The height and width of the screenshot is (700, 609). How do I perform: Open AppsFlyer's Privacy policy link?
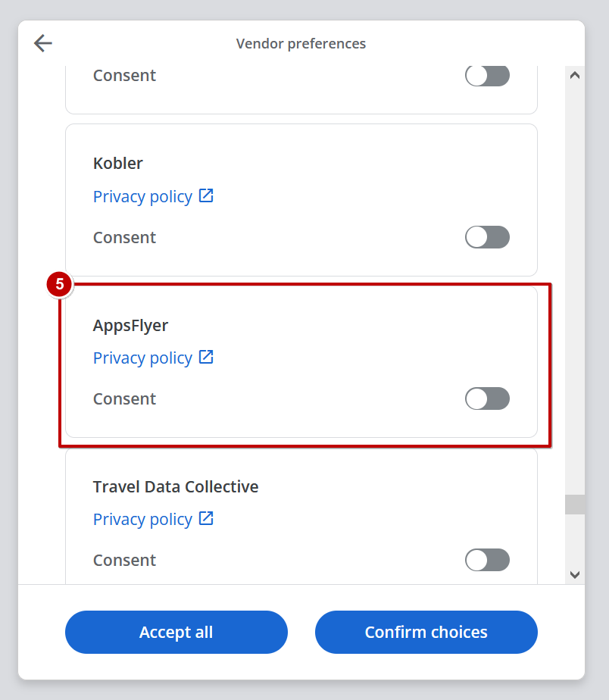tap(142, 357)
